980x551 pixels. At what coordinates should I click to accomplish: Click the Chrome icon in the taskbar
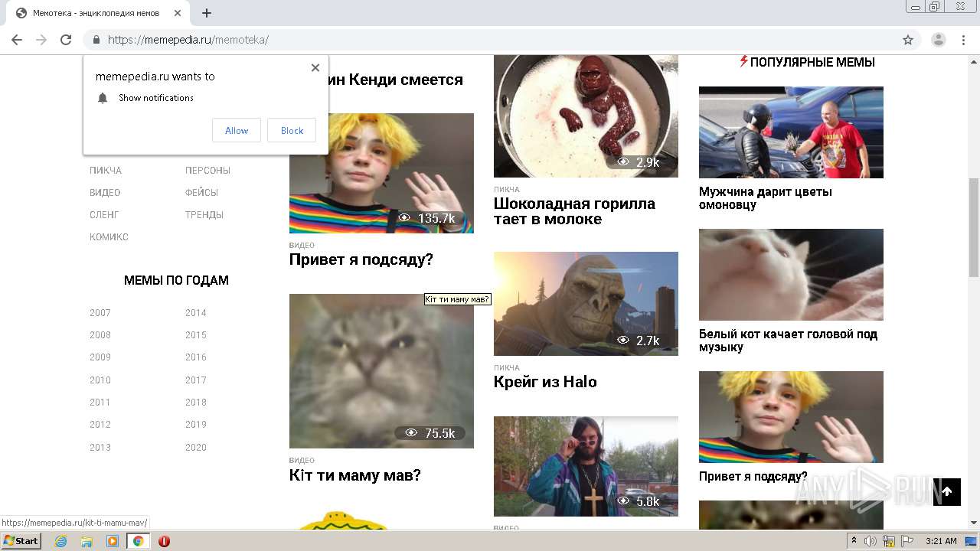coord(139,541)
